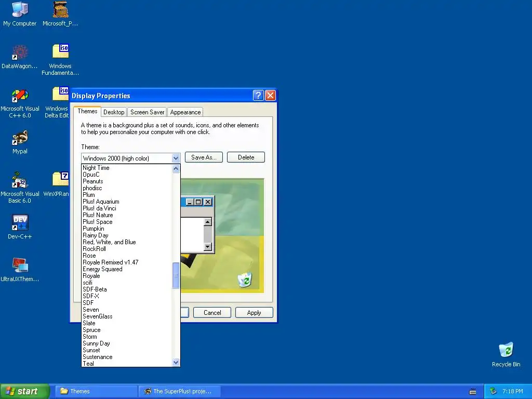Choose the SDF-X theme
This screenshot has width=532, height=399.
tap(127, 296)
